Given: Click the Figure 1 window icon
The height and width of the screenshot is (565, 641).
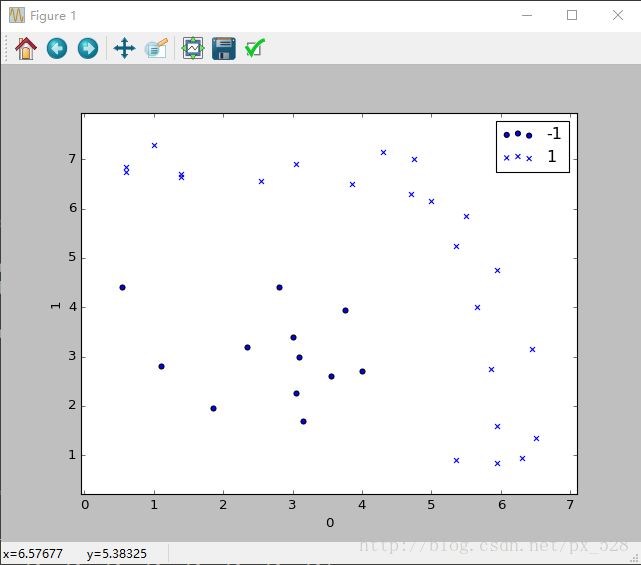Looking at the screenshot, I should [x=17, y=16].
